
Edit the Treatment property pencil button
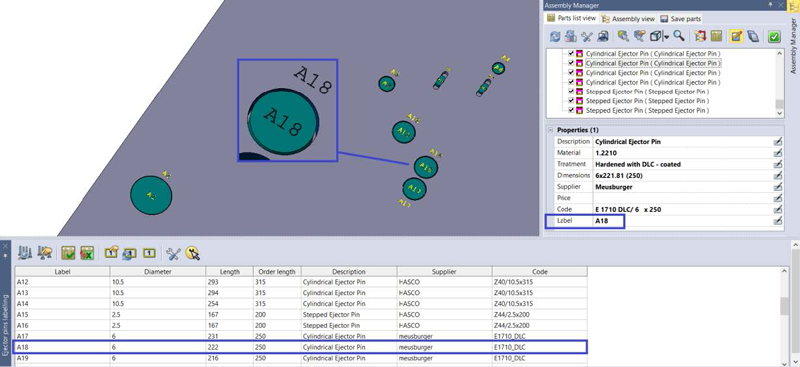[778, 164]
